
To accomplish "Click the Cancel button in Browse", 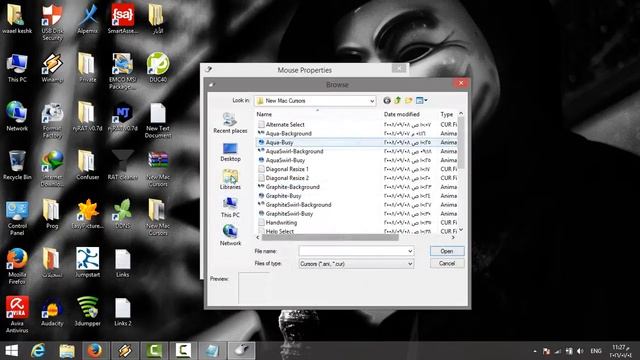I will (447, 264).
